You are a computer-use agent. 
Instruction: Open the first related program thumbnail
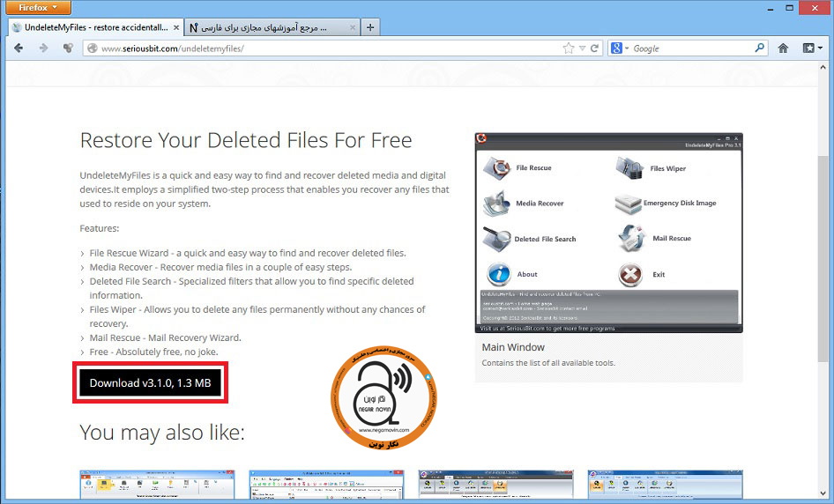pyautogui.click(x=158, y=485)
